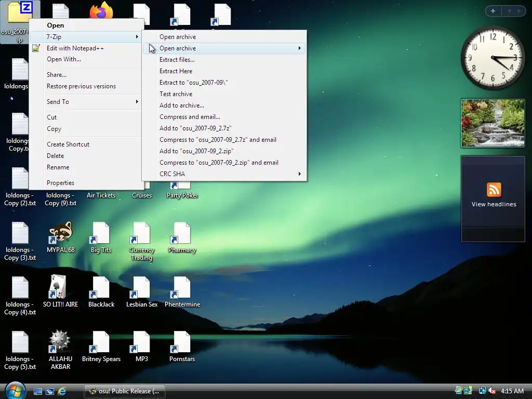This screenshot has height=399, width=532.
Task: Select the Phentermine desktop shortcut
Action: 182,292
